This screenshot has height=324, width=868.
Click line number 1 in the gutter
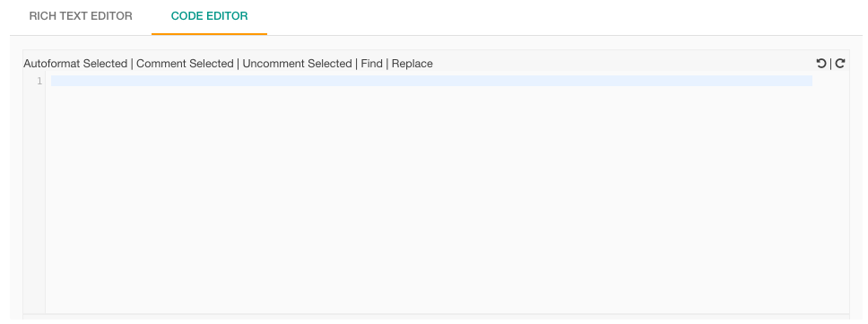point(39,81)
